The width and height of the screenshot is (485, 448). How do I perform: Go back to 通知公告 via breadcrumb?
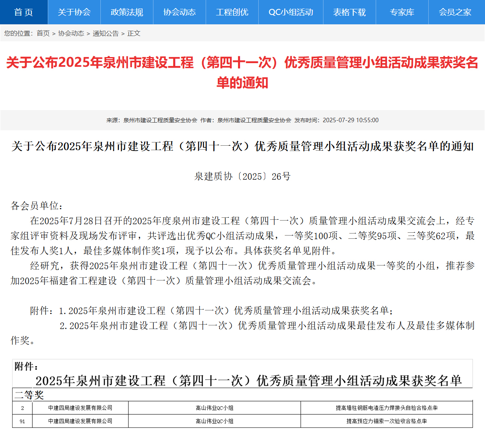pos(106,34)
